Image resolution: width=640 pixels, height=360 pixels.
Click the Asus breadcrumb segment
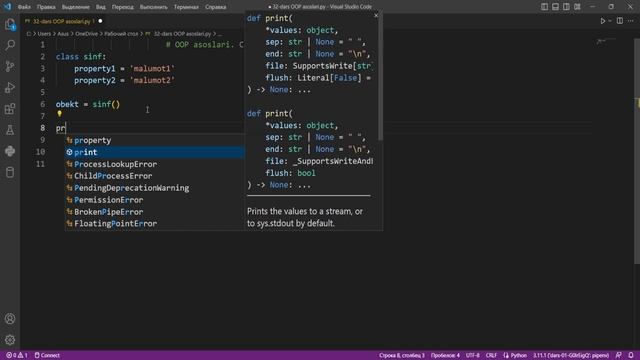pyautogui.click(x=63, y=34)
